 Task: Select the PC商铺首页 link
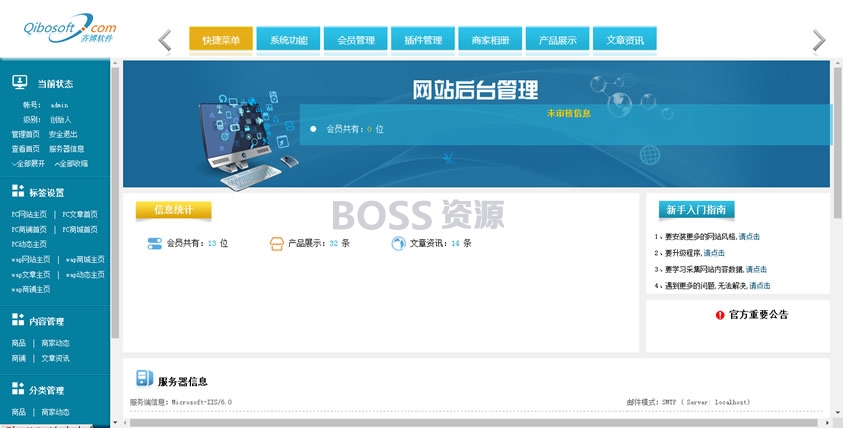(x=29, y=229)
